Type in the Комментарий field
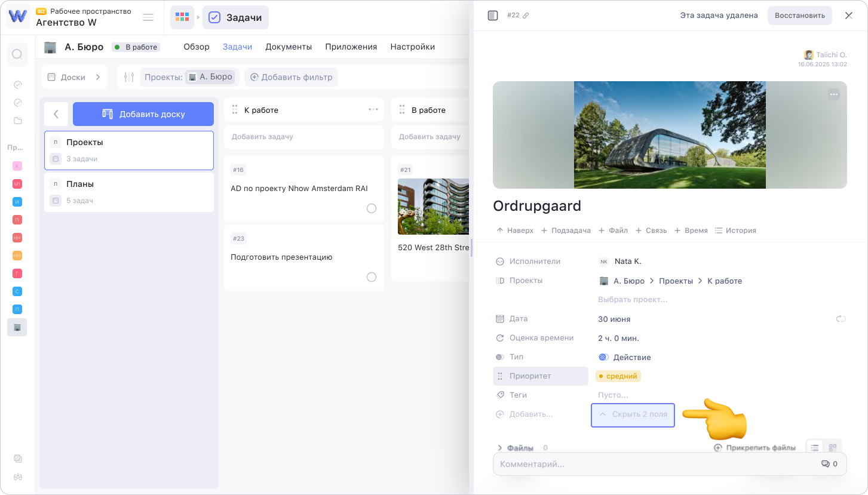This screenshot has height=495, width=868. [670, 464]
